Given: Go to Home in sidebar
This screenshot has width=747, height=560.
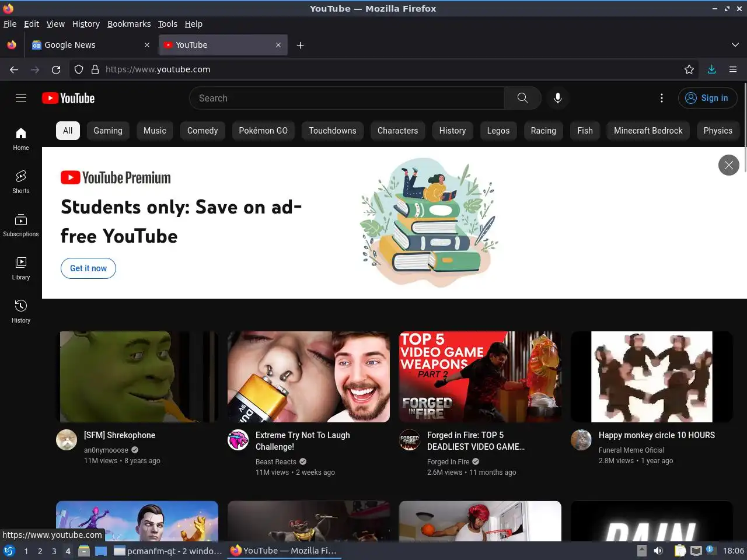Looking at the screenshot, I should (x=21, y=139).
